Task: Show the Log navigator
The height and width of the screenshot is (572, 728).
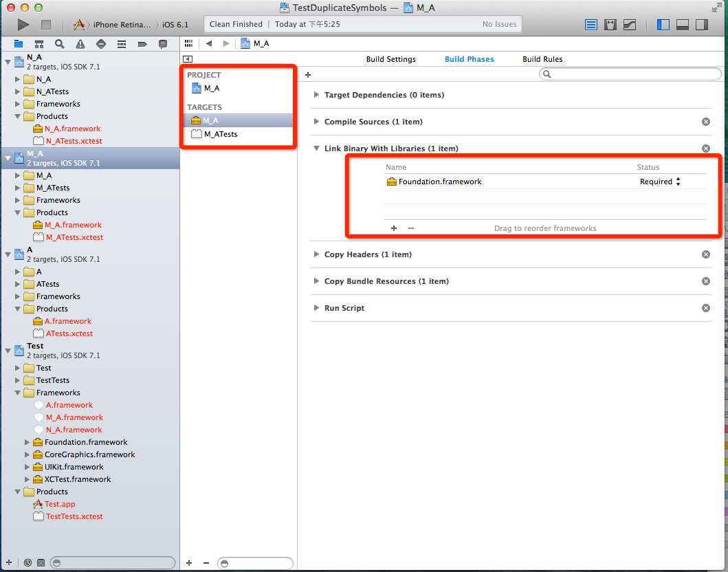Action: [162, 44]
